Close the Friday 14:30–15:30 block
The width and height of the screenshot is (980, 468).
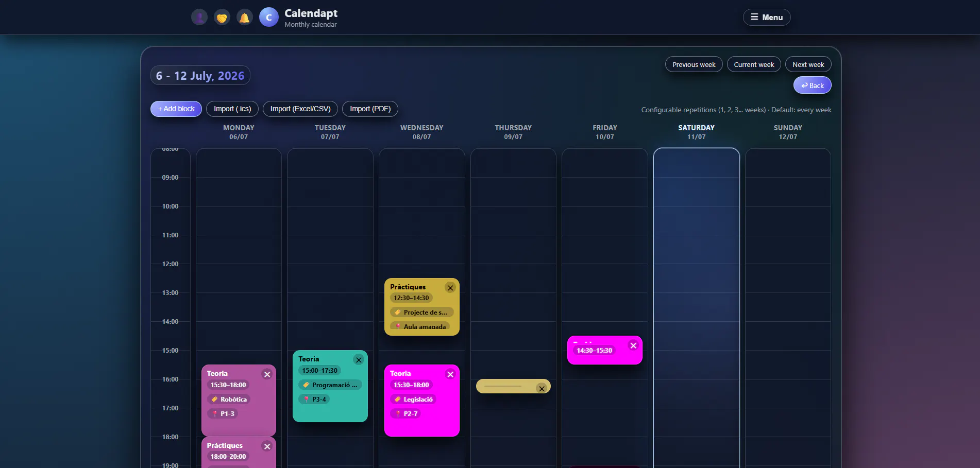tap(633, 345)
